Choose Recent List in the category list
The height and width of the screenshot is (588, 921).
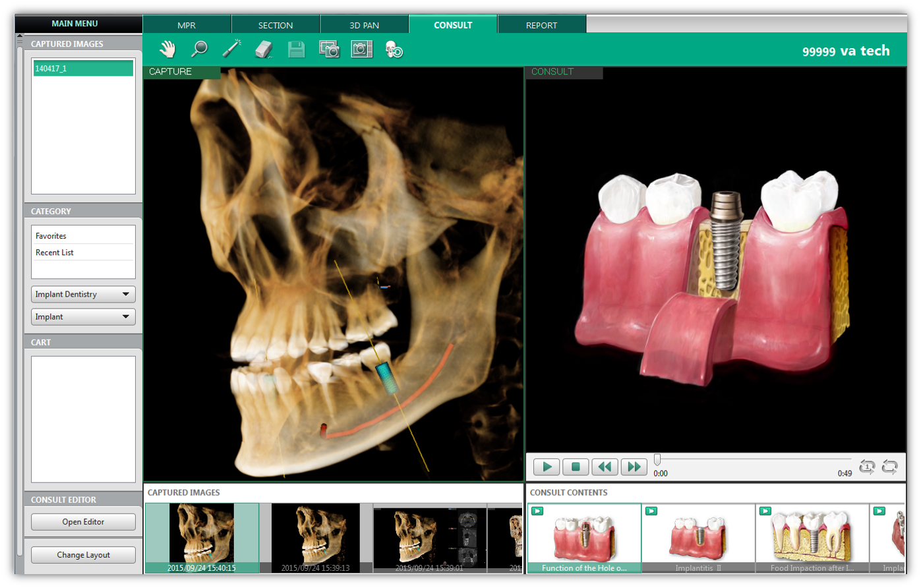(x=83, y=252)
